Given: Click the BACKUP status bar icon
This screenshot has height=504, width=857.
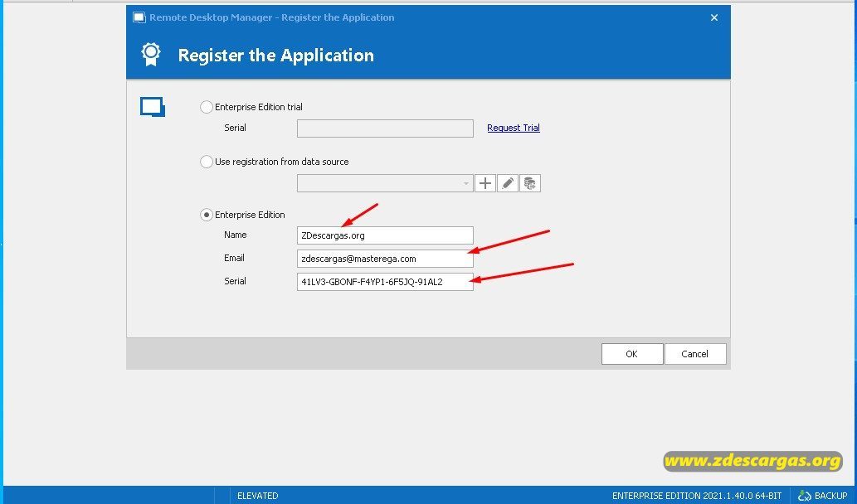Looking at the screenshot, I should [x=804, y=496].
